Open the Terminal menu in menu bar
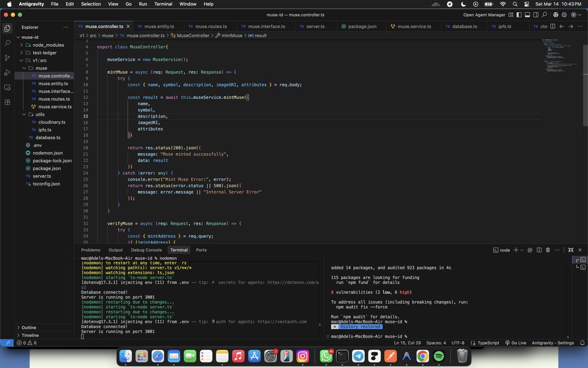Viewport: 588px width, 368px height. (163, 4)
